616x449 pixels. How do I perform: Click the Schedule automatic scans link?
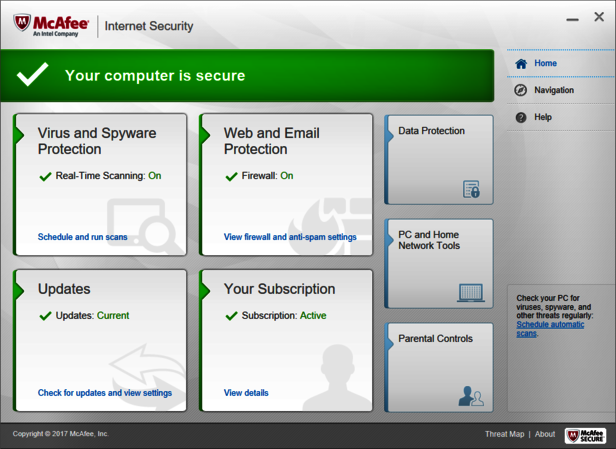click(549, 329)
